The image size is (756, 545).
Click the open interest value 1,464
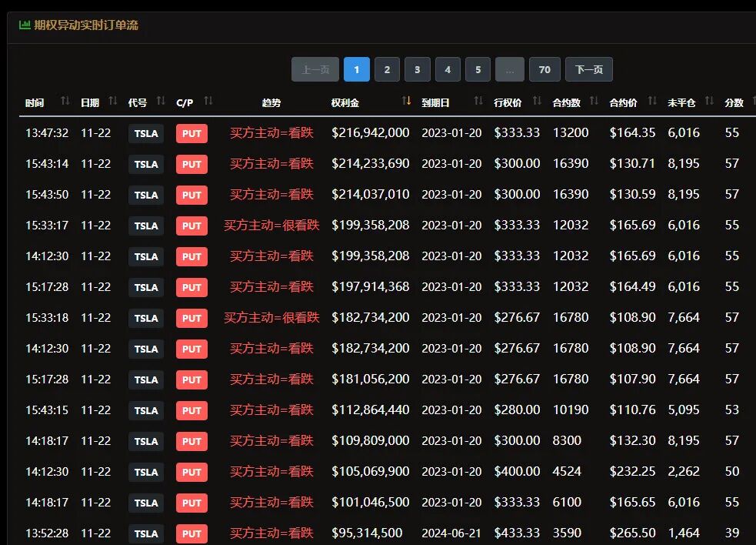(684, 533)
